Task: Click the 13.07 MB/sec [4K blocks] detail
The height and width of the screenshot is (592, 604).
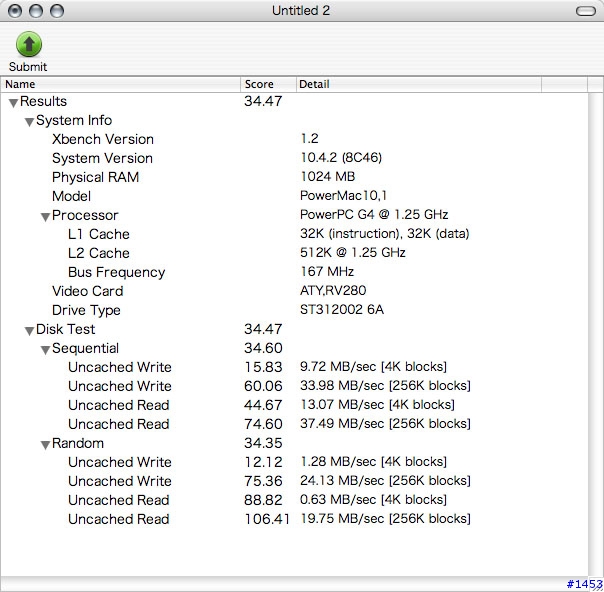Action: (x=377, y=404)
